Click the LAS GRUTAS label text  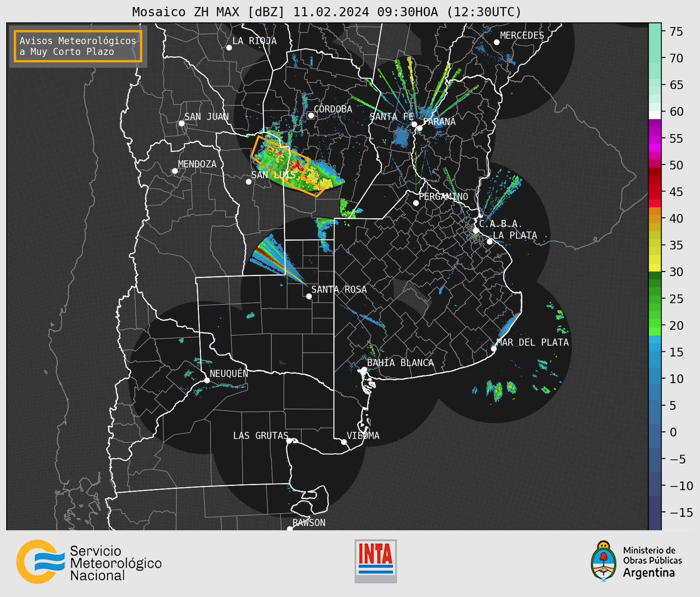pos(261,436)
